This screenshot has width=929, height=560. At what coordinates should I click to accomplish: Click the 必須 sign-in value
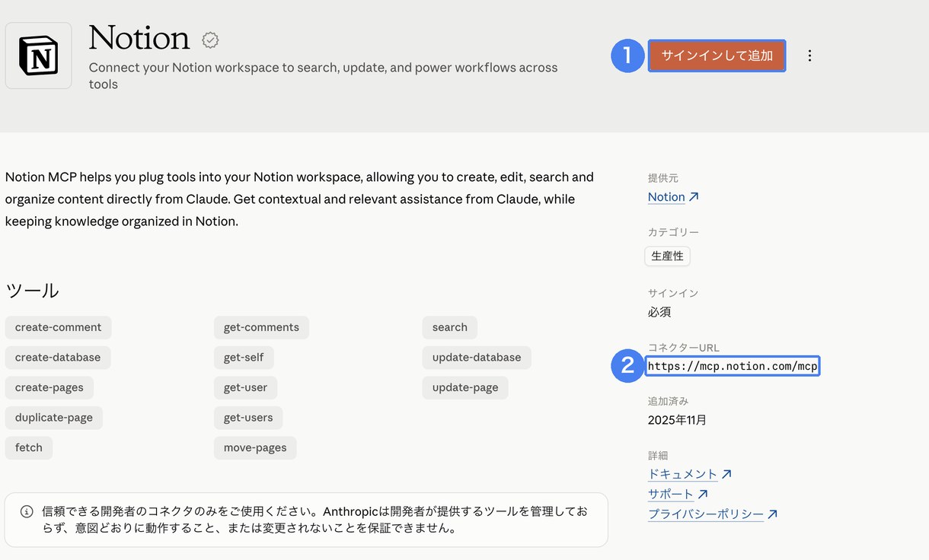659,312
